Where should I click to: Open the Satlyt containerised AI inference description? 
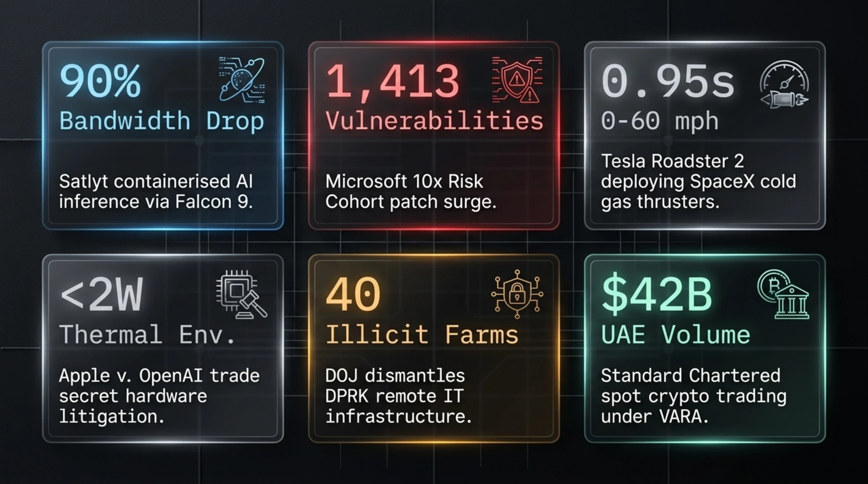(156, 192)
